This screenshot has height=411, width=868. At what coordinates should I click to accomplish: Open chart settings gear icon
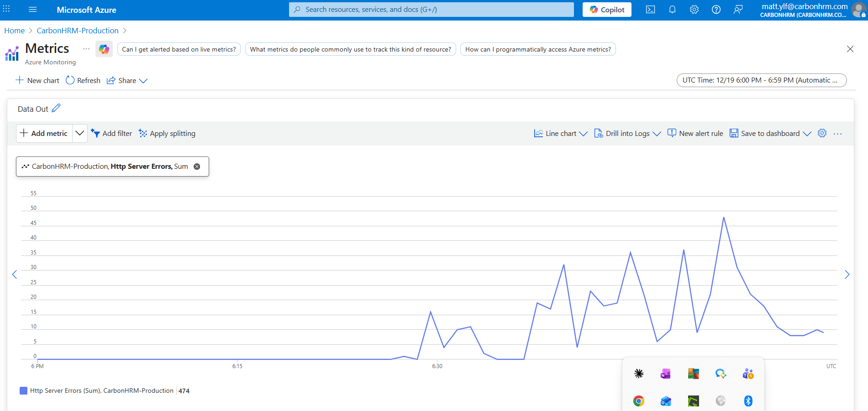(x=822, y=133)
